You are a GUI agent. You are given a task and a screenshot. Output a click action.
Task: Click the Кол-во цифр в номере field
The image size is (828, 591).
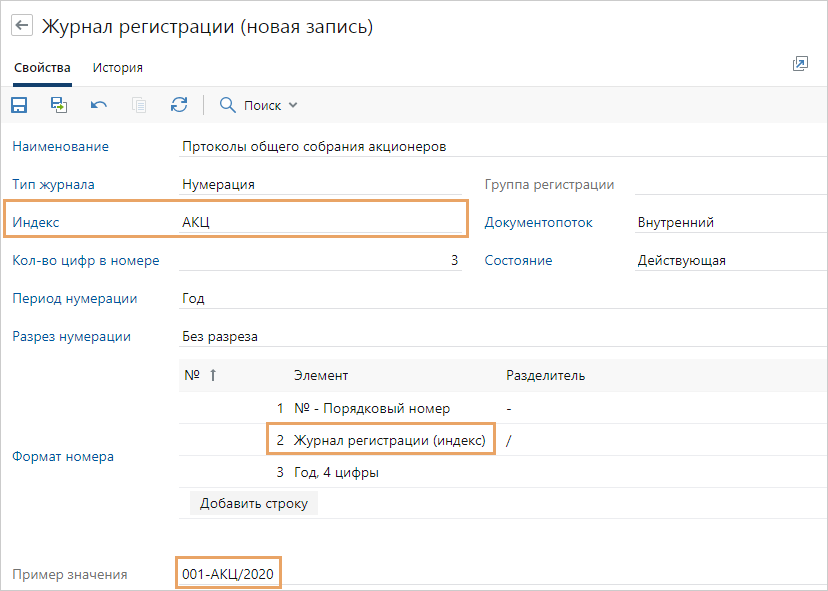pyautogui.click(x=320, y=261)
